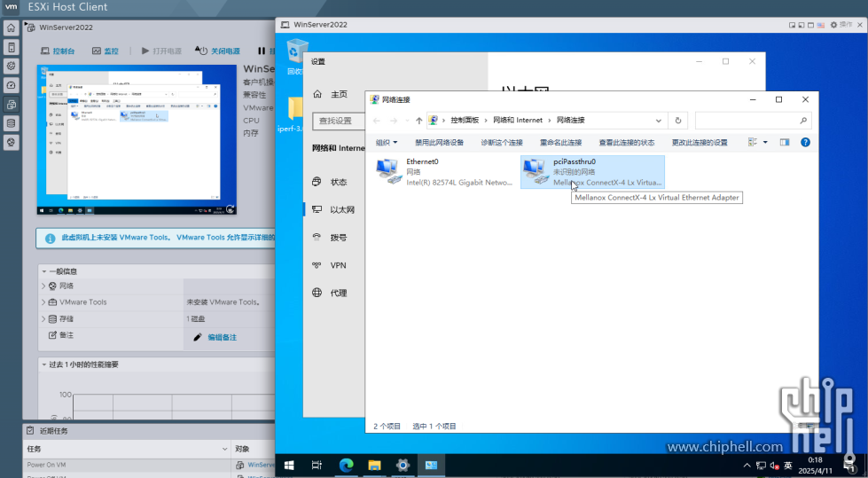Open Microsoft Edge from the guest taskbar

tap(346, 466)
